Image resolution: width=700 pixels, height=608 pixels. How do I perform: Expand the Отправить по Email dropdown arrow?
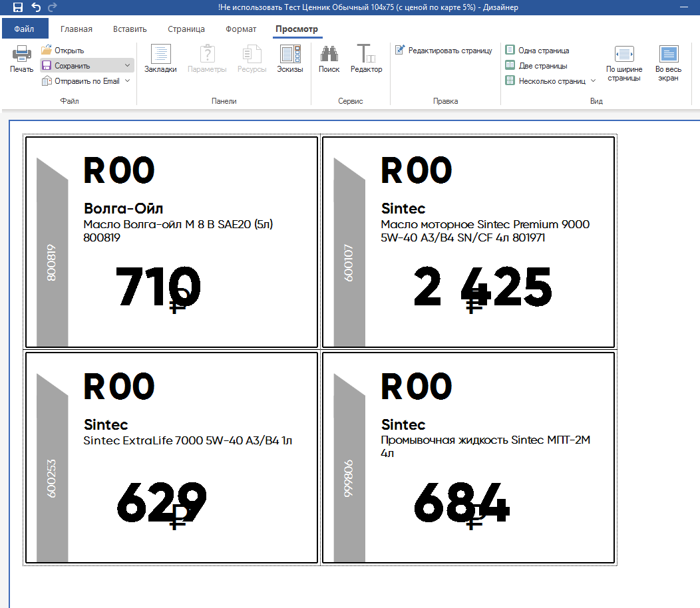tap(127, 80)
